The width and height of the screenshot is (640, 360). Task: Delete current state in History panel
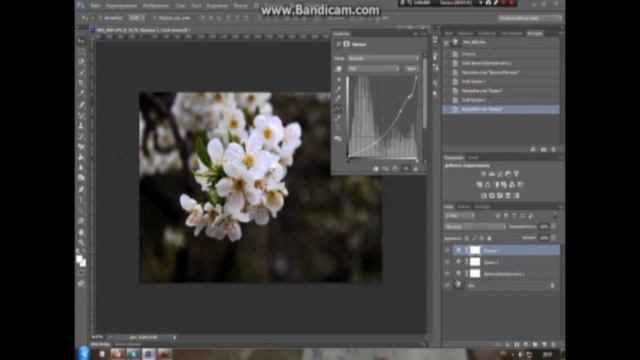pyautogui.click(x=553, y=150)
